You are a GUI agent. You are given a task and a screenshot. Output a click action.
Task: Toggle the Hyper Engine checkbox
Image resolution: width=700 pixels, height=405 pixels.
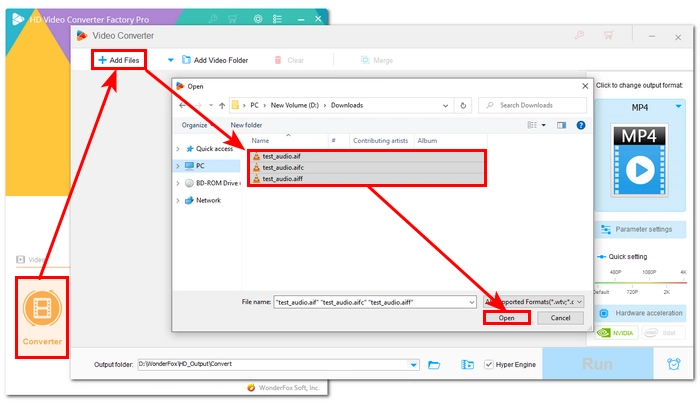489,365
